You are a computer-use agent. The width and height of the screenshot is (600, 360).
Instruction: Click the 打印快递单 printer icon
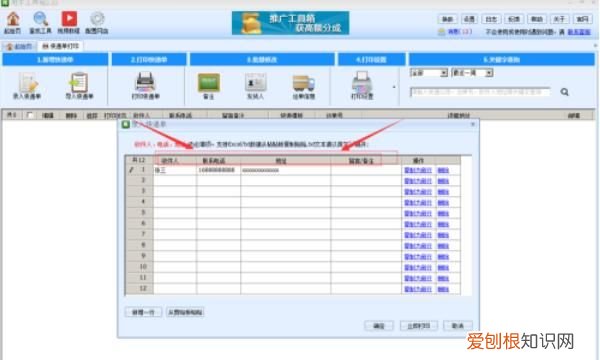tap(145, 82)
